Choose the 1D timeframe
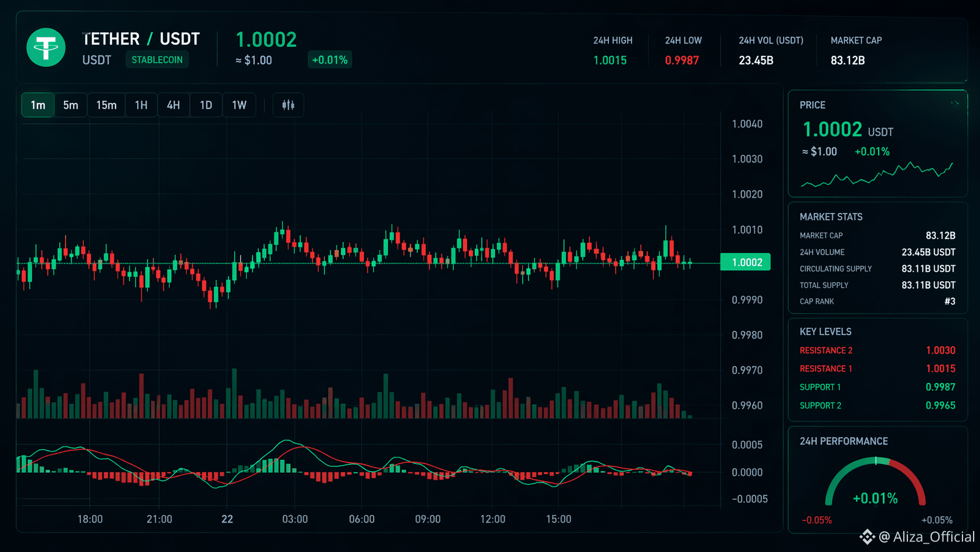The width and height of the screenshot is (980, 552). 206,105
